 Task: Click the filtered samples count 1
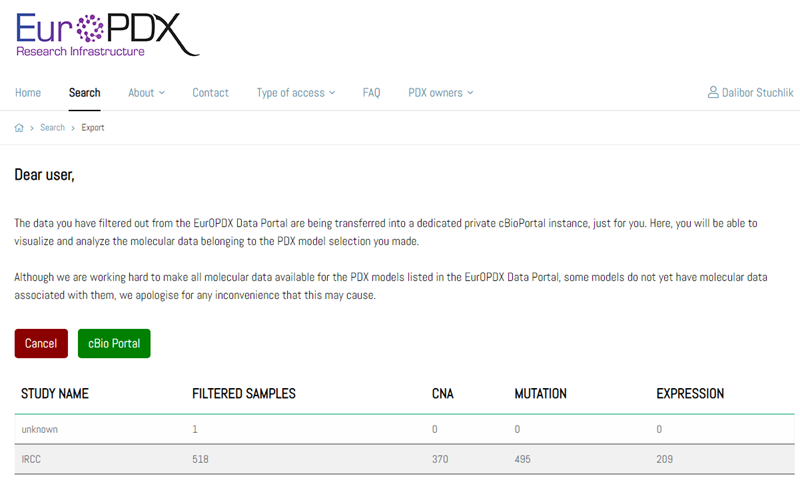tap(195, 429)
